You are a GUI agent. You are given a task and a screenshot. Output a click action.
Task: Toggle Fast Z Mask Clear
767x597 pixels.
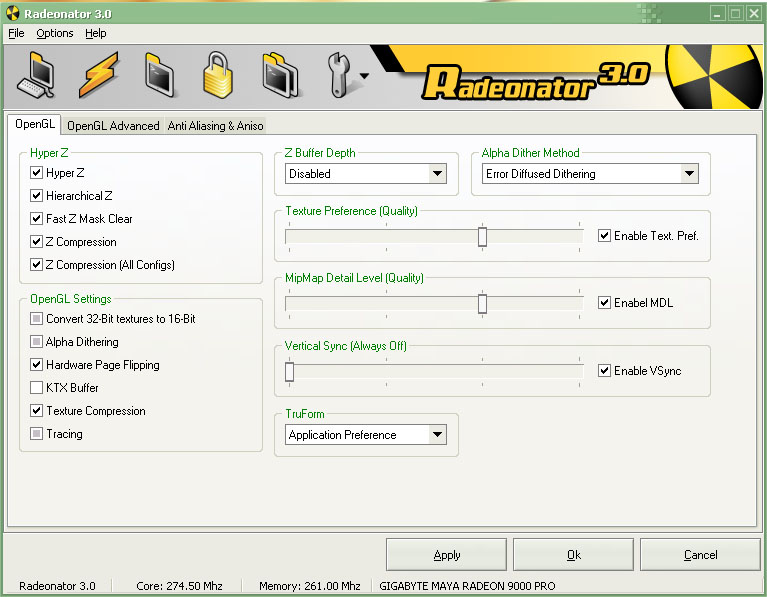tap(36, 218)
